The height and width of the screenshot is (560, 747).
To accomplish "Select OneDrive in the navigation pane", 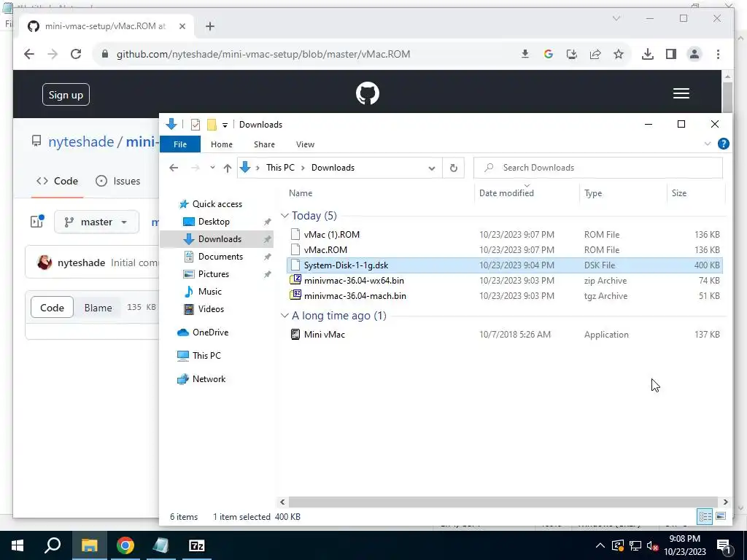I will (x=210, y=332).
